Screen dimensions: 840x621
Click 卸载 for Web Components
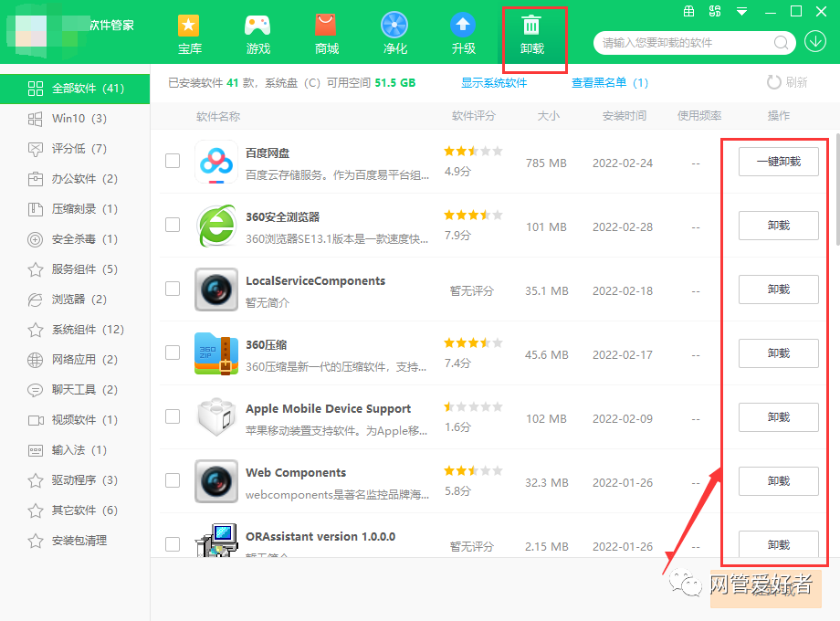point(779,480)
